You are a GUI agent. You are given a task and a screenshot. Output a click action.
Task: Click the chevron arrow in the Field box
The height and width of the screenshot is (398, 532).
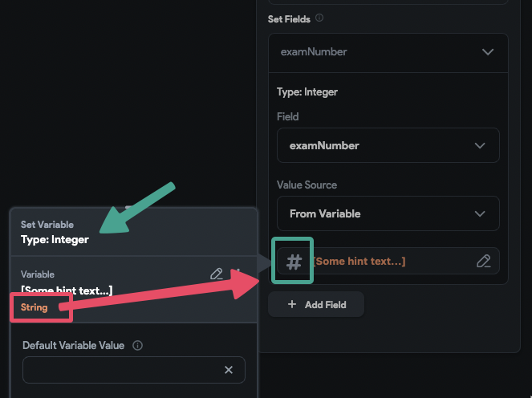pos(480,145)
